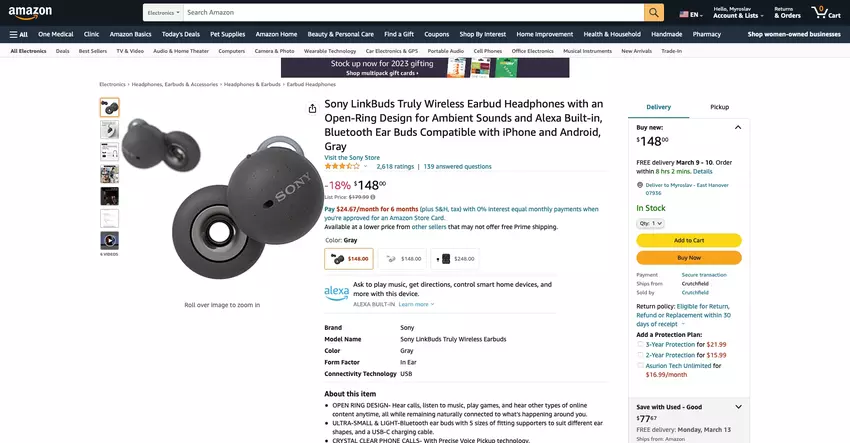Open Today's Deals in navigation bar

[x=181, y=34]
